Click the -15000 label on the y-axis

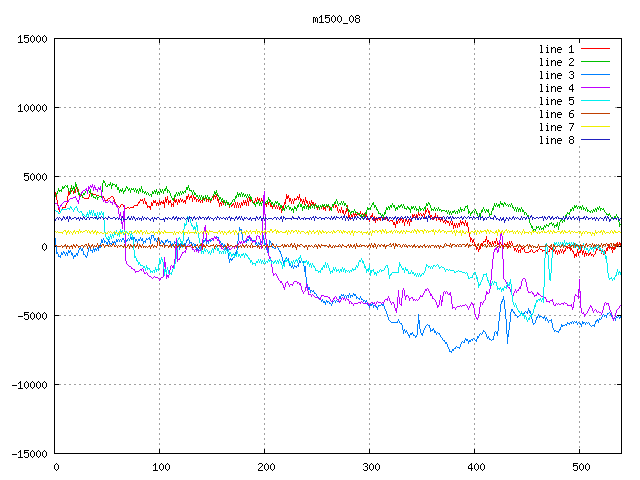[x=29, y=454]
